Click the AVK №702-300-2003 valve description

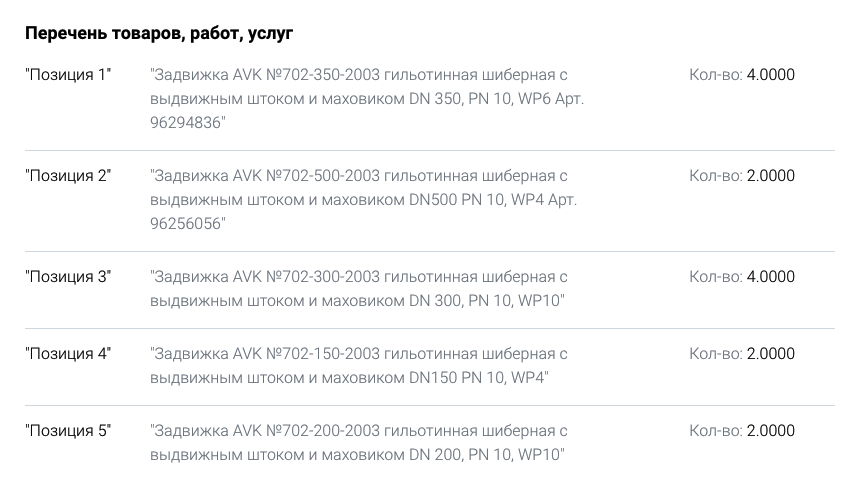click(x=359, y=288)
